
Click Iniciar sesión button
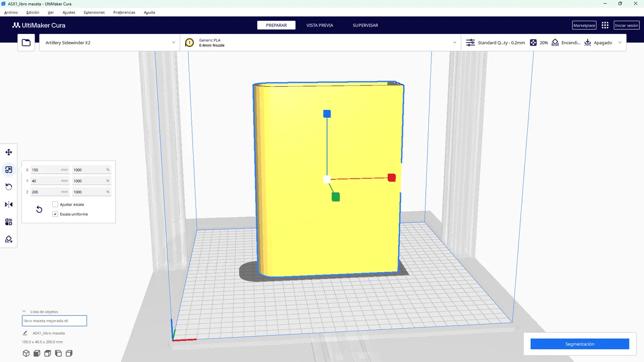tap(626, 25)
